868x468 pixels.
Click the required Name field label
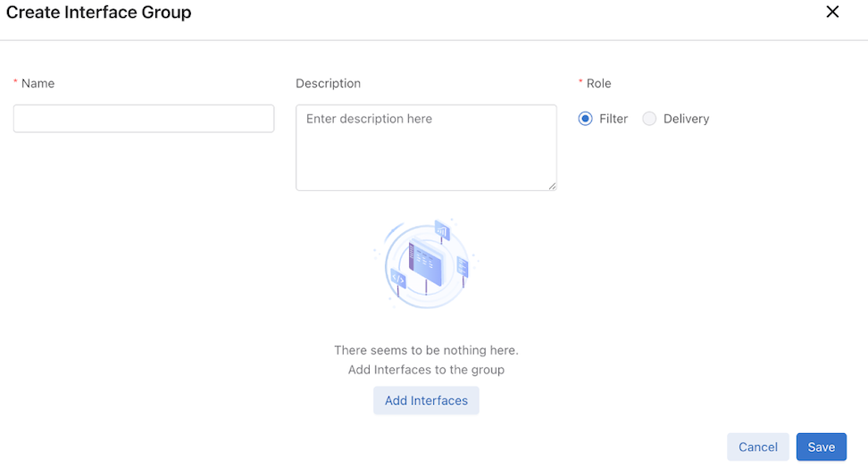pyautogui.click(x=38, y=83)
